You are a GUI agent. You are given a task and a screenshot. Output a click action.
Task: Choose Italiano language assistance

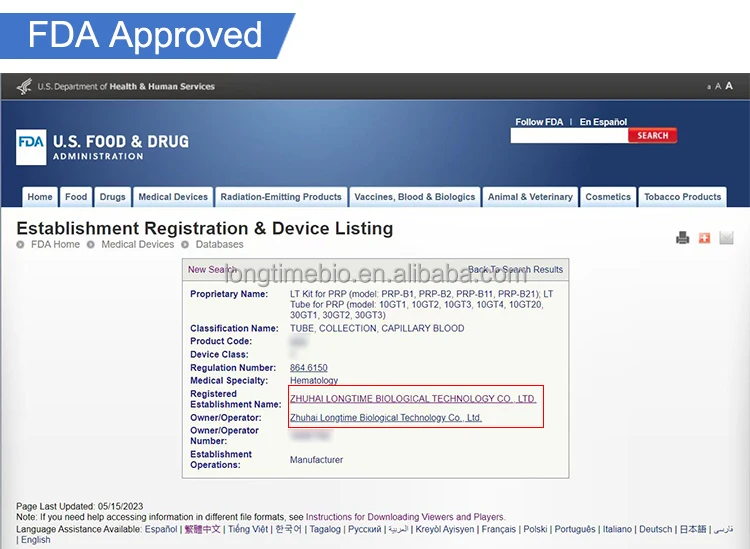point(617,529)
